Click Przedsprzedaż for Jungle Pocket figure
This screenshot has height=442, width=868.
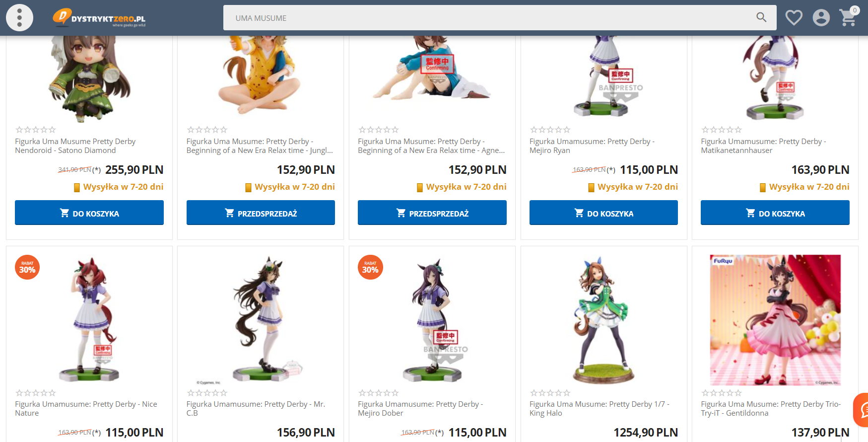click(x=261, y=213)
